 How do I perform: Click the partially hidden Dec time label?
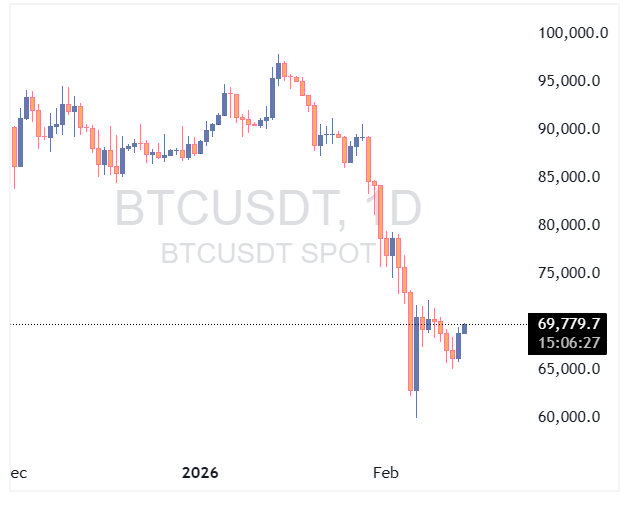tap(18, 472)
